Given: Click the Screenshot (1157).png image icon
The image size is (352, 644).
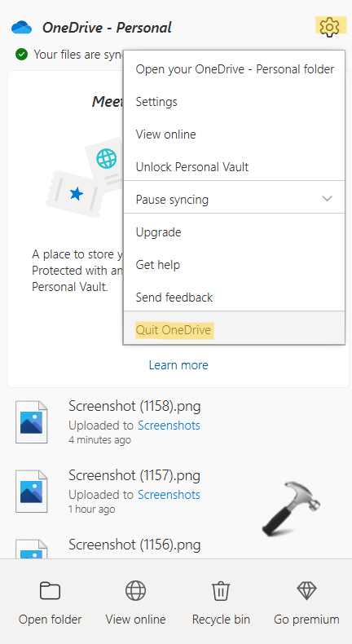Looking at the screenshot, I should click(x=32, y=492).
